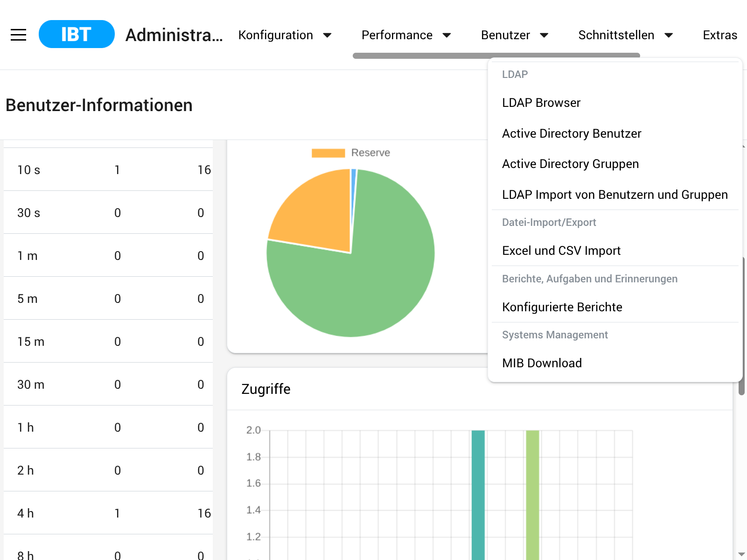Click the '4 h' table row label

pyautogui.click(x=26, y=513)
